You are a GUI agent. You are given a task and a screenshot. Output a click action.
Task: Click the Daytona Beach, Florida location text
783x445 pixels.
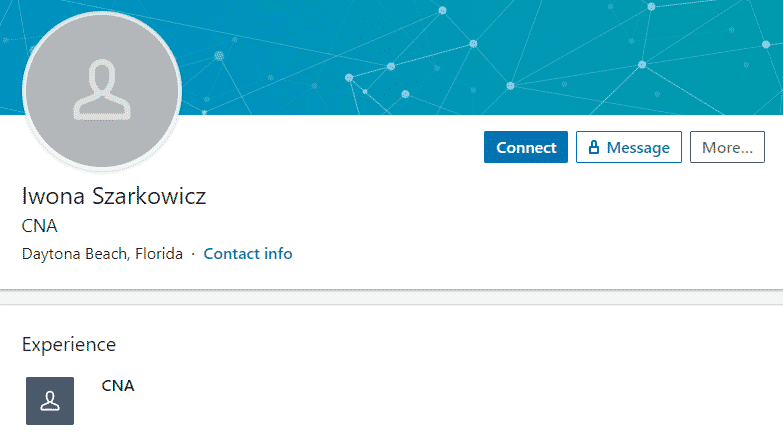click(102, 254)
